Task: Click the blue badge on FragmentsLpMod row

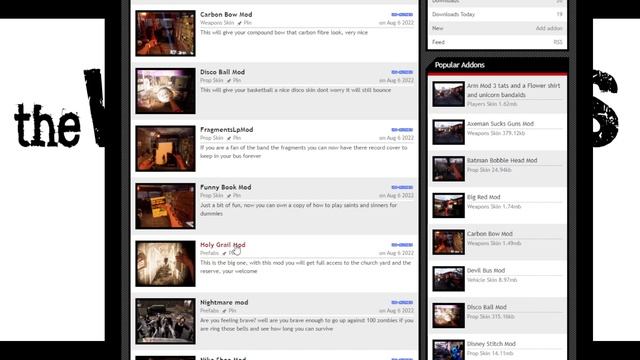Action: point(402,130)
